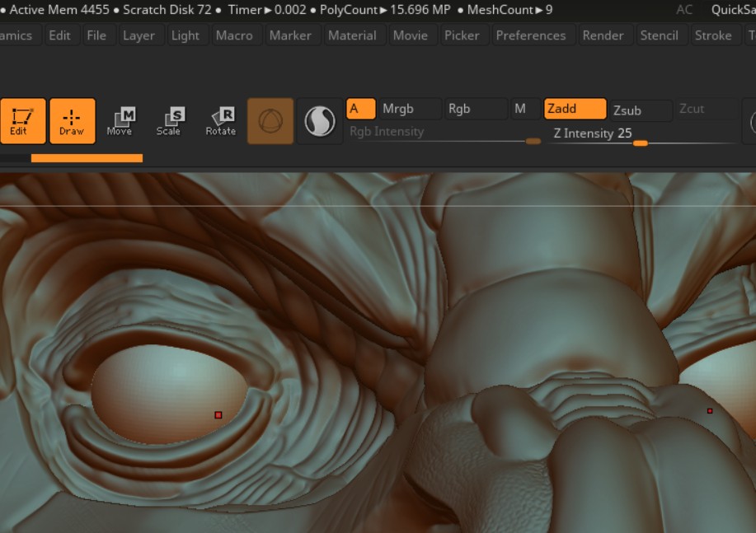Toggle Zadd sculpt mode
Image resolution: width=756 pixels, height=533 pixels.
click(575, 109)
